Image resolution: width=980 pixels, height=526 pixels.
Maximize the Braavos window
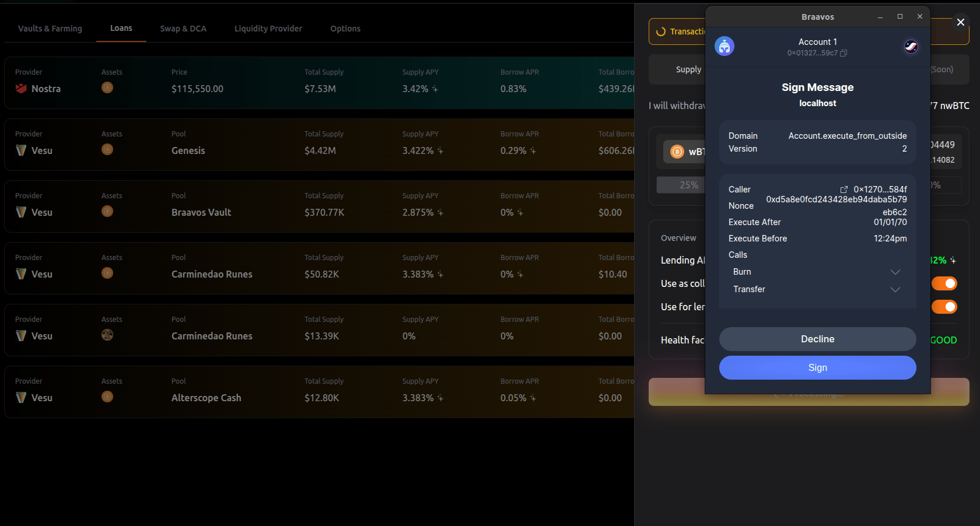(x=900, y=16)
